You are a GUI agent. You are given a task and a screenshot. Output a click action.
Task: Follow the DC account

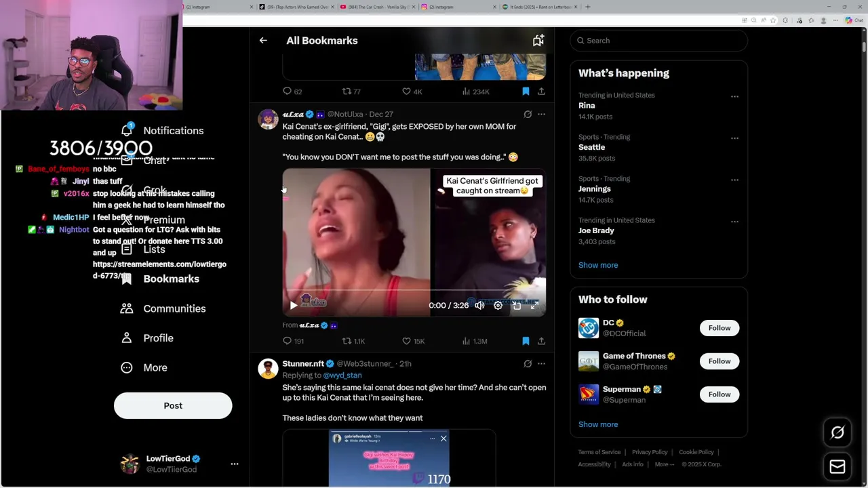[x=719, y=328]
